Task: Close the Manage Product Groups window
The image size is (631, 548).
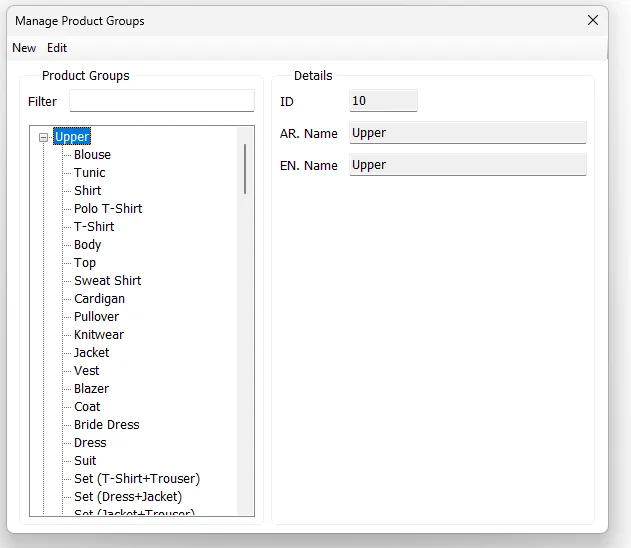Action: (593, 20)
